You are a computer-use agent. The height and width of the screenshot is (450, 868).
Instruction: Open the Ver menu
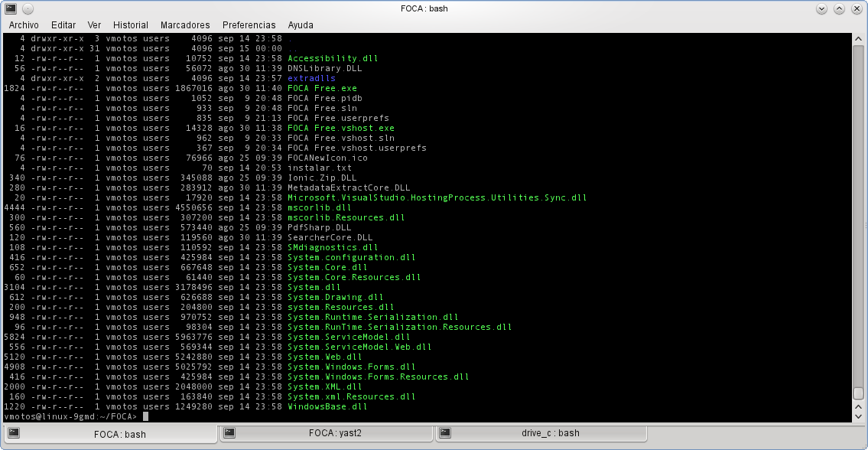94,24
